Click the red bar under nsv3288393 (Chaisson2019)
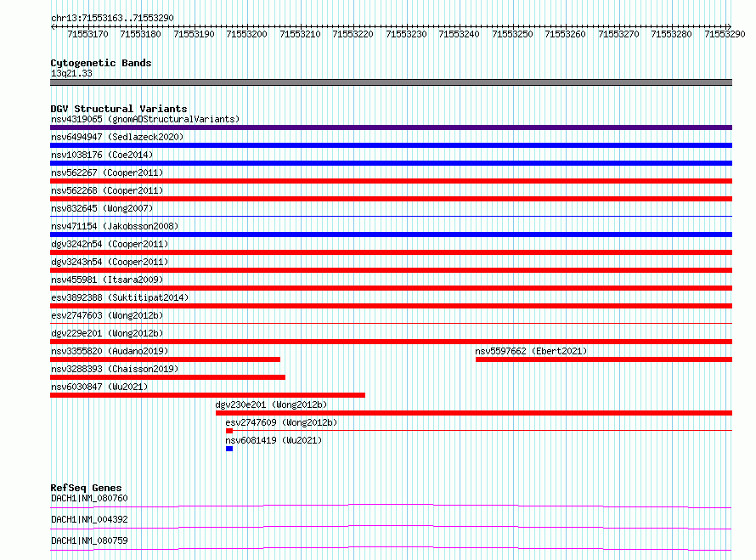 tap(168, 377)
